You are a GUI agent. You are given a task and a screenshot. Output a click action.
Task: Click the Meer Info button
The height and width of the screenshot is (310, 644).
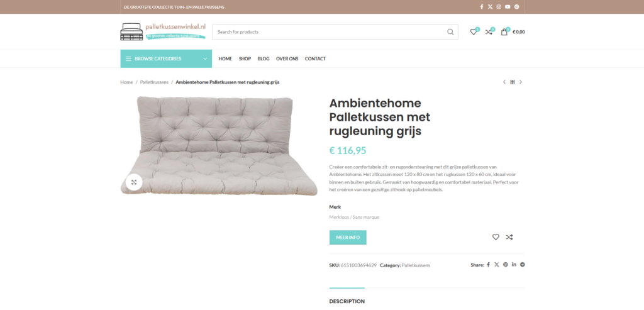pyautogui.click(x=347, y=237)
